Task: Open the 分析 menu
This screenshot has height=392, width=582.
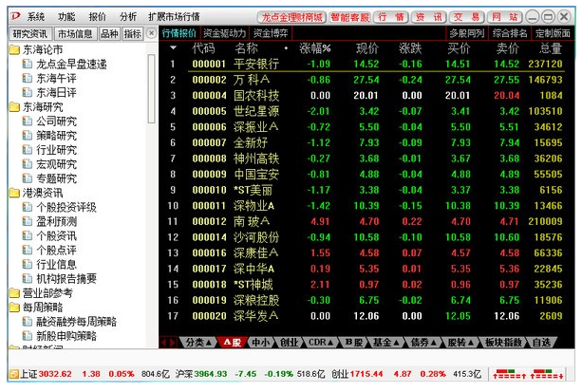Action: pyautogui.click(x=128, y=17)
